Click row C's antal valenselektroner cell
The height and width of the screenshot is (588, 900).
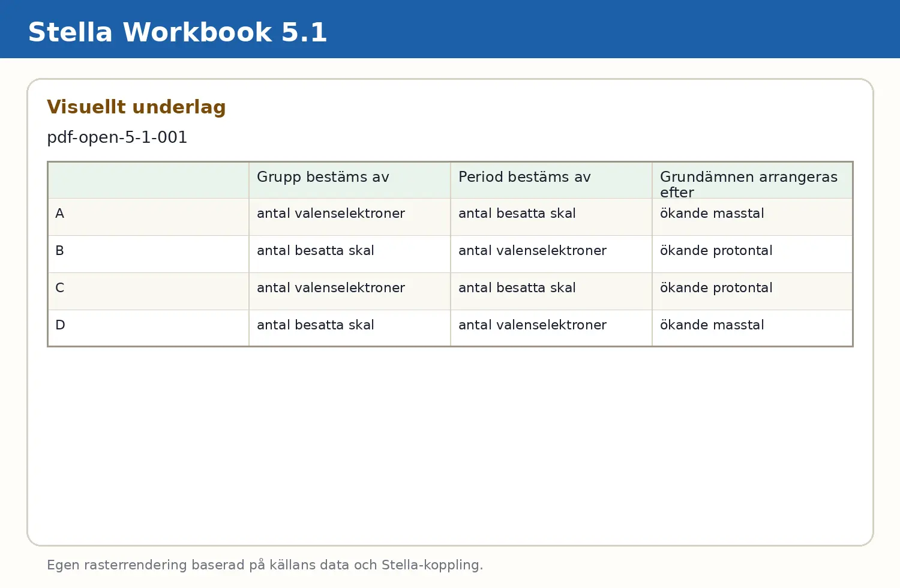tap(350, 292)
